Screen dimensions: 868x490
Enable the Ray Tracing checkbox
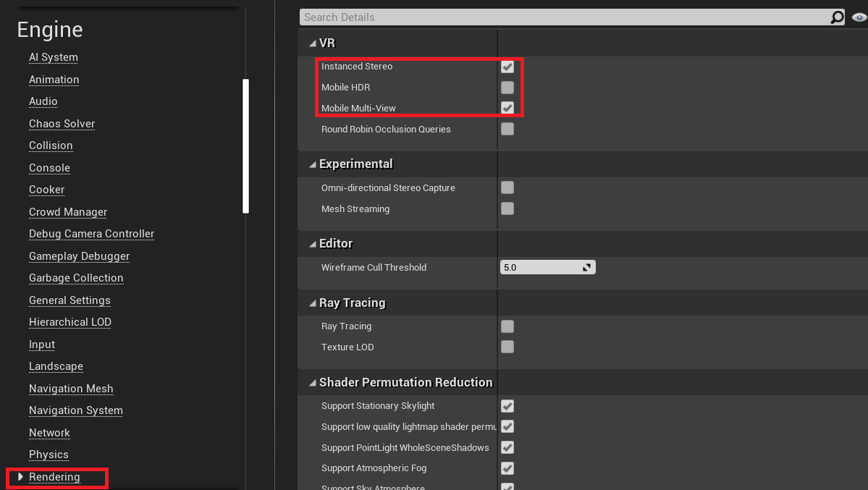click(x=507, y=326)
